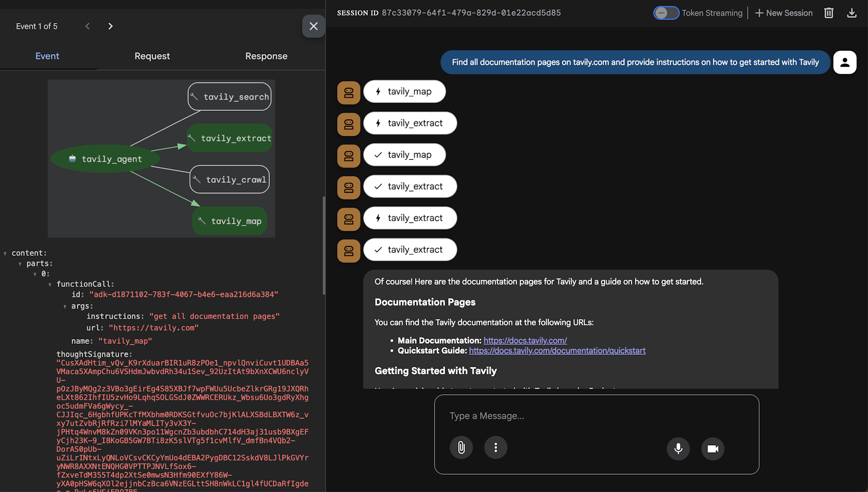Open the first tavily_map function call chip
Image resolution: width=868 pixels, height=492 pixels.
pos(404,91)
